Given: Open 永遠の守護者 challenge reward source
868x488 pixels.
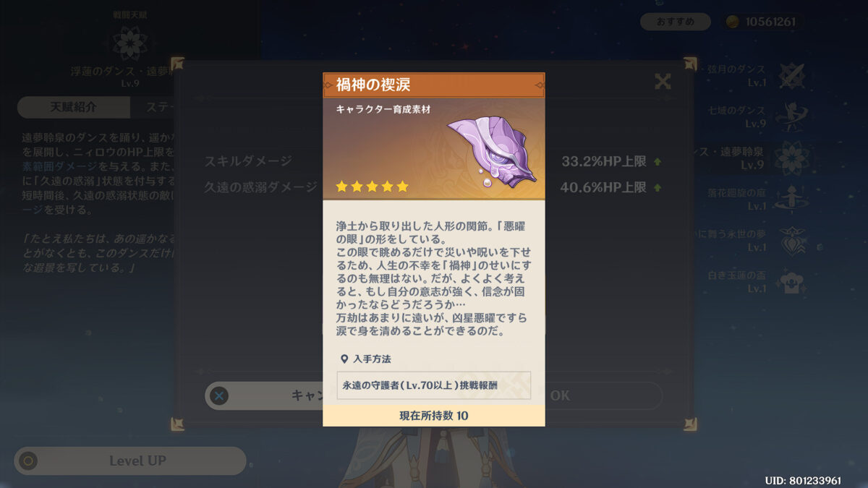Looking at the screenshot, I should [x=434, y=385].
